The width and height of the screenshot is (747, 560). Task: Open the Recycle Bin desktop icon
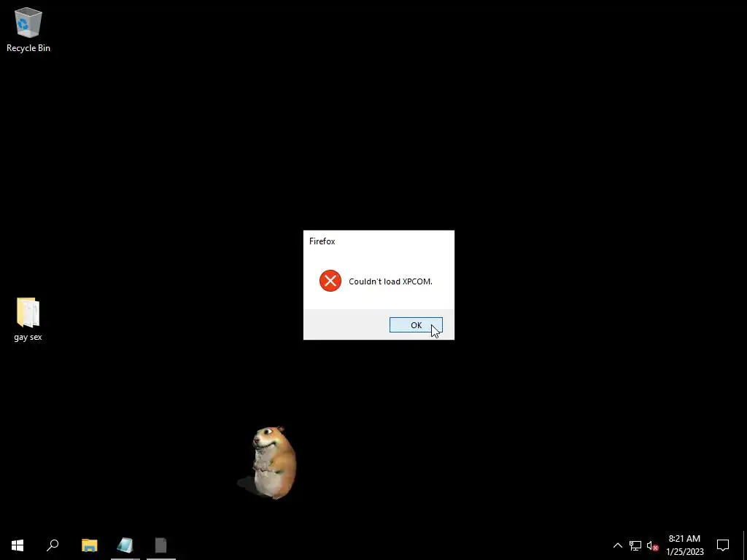pos(28,30)
